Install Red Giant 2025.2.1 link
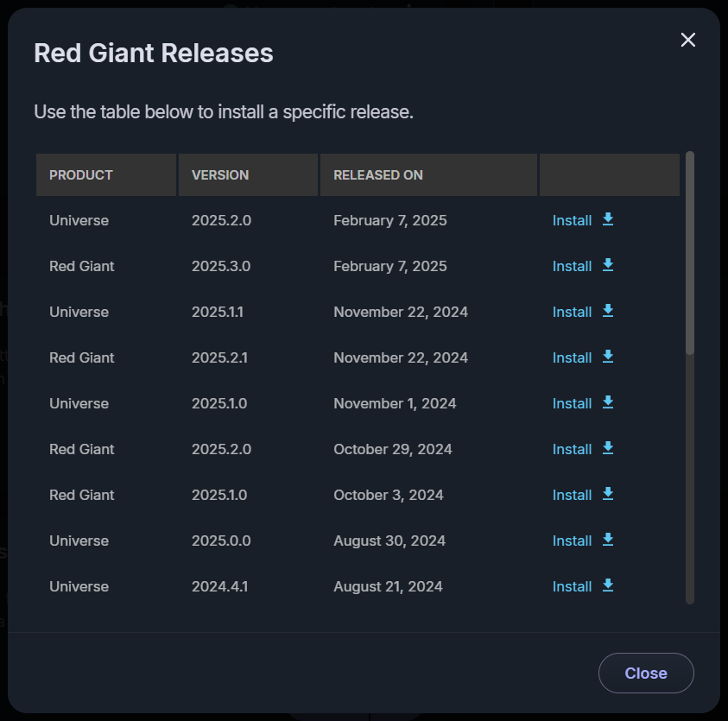Screen dimensions: 728x721 (572, 357)
